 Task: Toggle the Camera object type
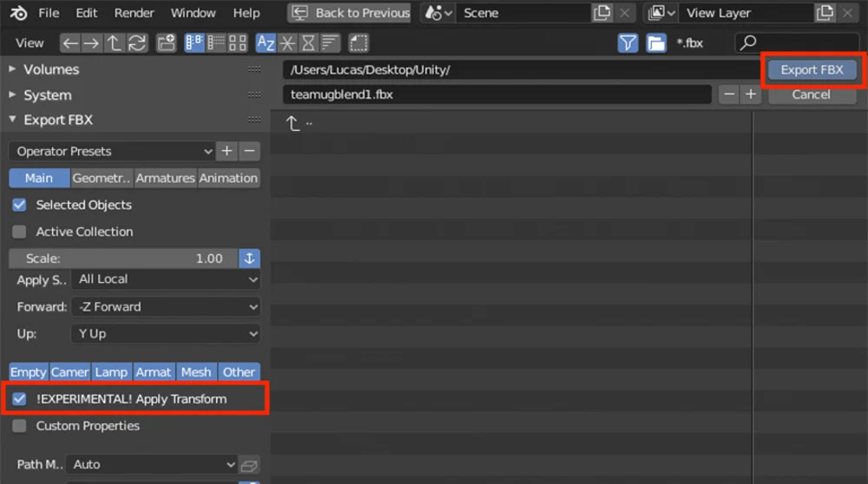70,372
